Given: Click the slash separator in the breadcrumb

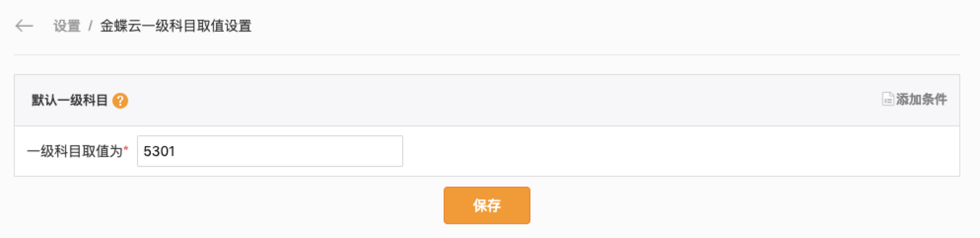Looking at the screenshot, I should coord(90,26).
